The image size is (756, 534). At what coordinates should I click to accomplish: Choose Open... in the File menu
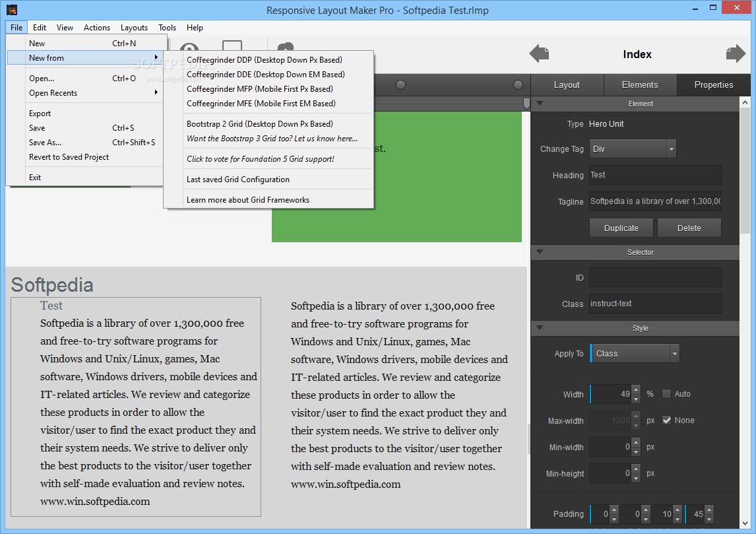(x=85, y=78)
